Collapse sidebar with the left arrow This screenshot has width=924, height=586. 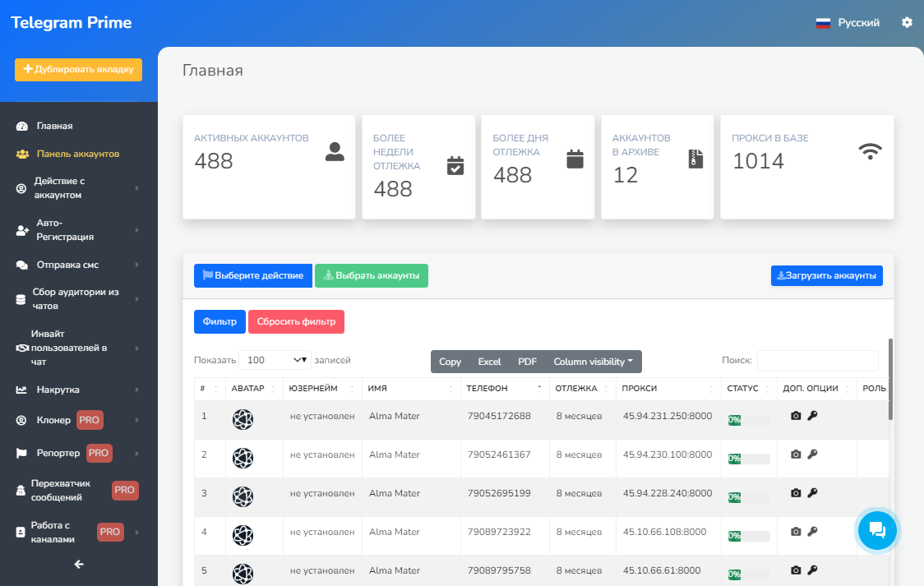(x=79, y=564)
